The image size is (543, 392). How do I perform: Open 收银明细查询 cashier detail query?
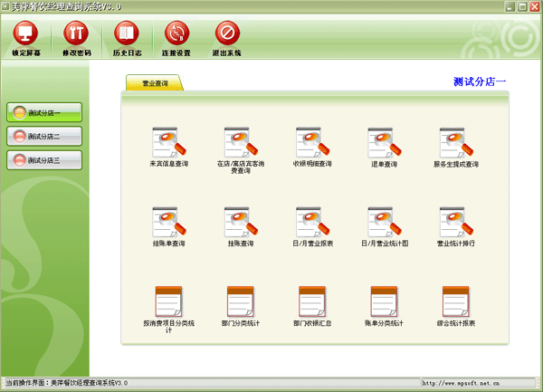[311, 143]
